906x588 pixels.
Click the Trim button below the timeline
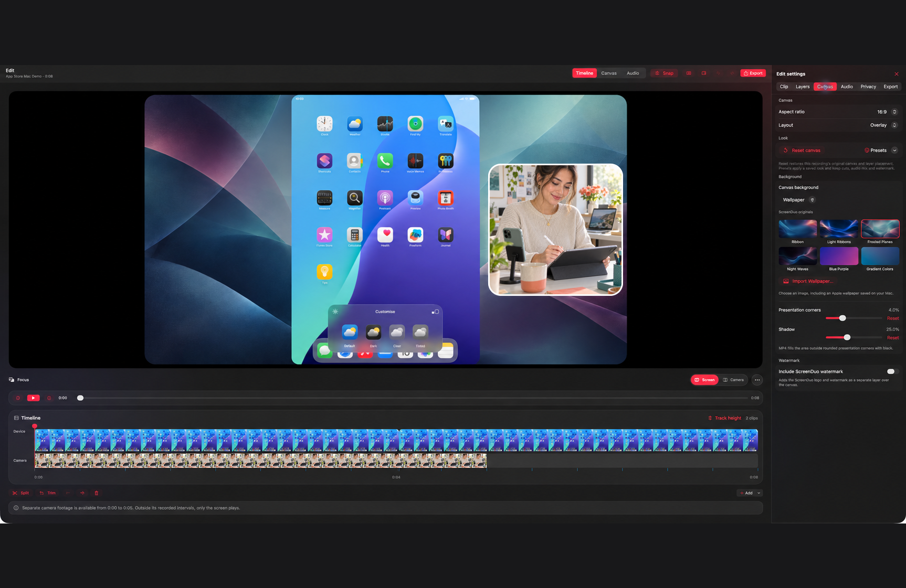tap(47, 493)
